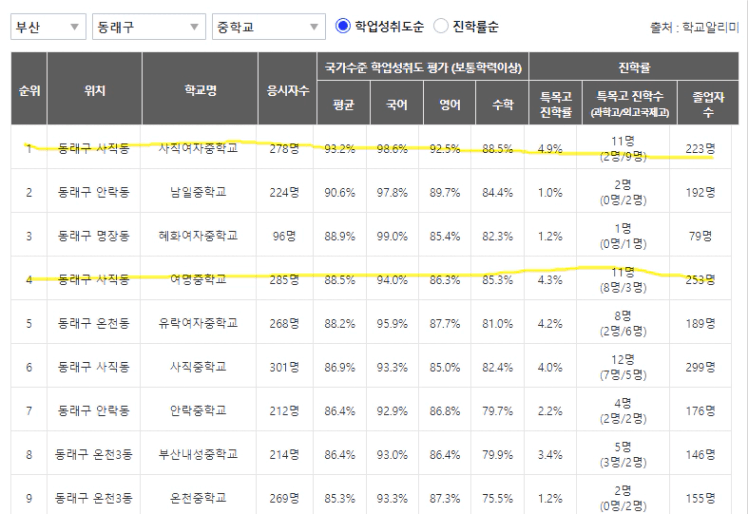The width and height of the screenshot is (748, 514).
Task: Select school name 부산내성중학교
Action: [x=198, y=454]
